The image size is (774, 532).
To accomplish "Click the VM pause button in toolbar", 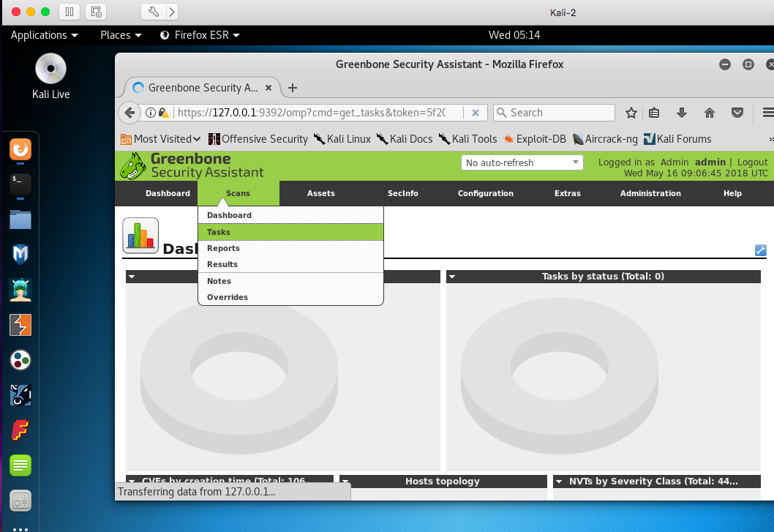I will pyautogui.click(x=69, y=12).
